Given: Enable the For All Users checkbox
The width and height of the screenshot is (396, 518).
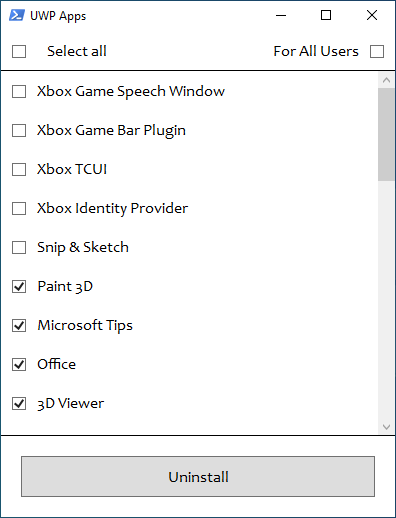Looking at the screenshot, I should [377, 52].
